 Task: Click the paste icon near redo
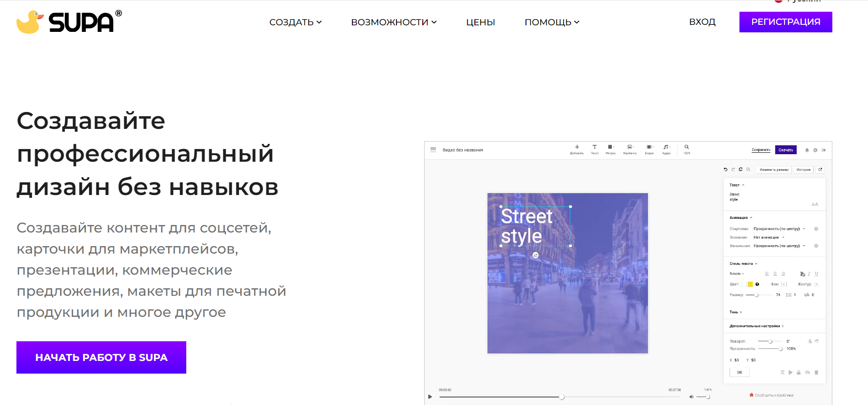(748, 170)
